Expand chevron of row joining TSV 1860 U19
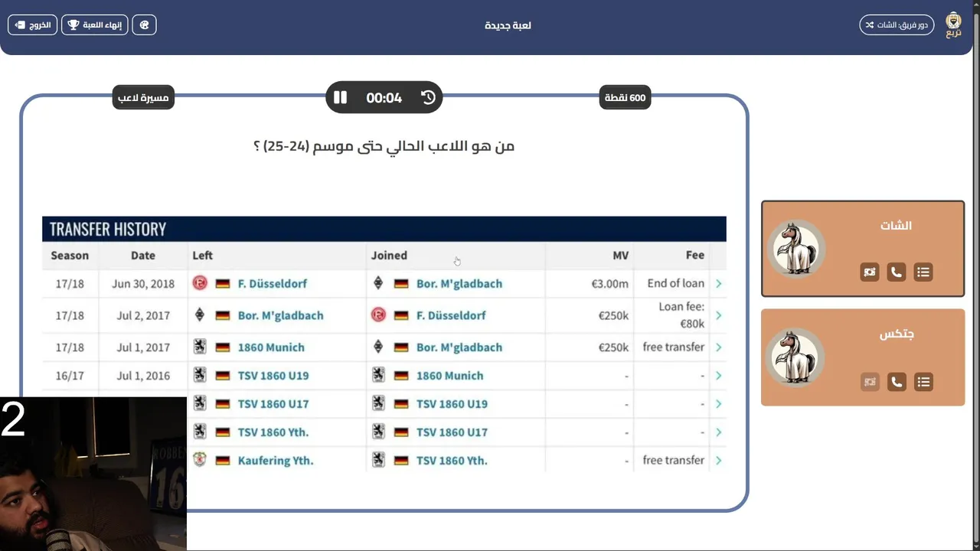The height and width of the screenshot is (551, 980). point(718,404)
